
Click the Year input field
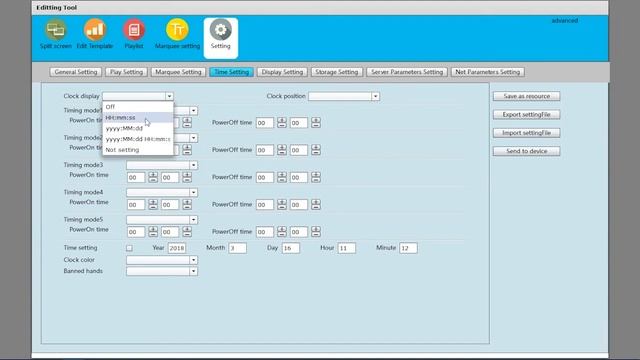pyautogui.click(x=177, y=248)
